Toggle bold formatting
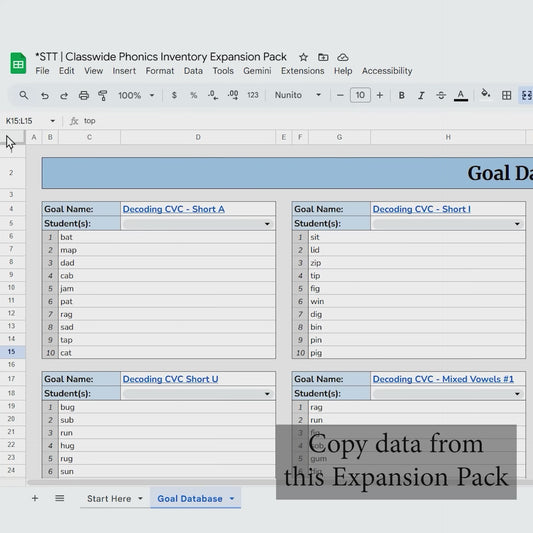Image resolution: width=533 pixels, height=533 pixels. tap(401, 95)
